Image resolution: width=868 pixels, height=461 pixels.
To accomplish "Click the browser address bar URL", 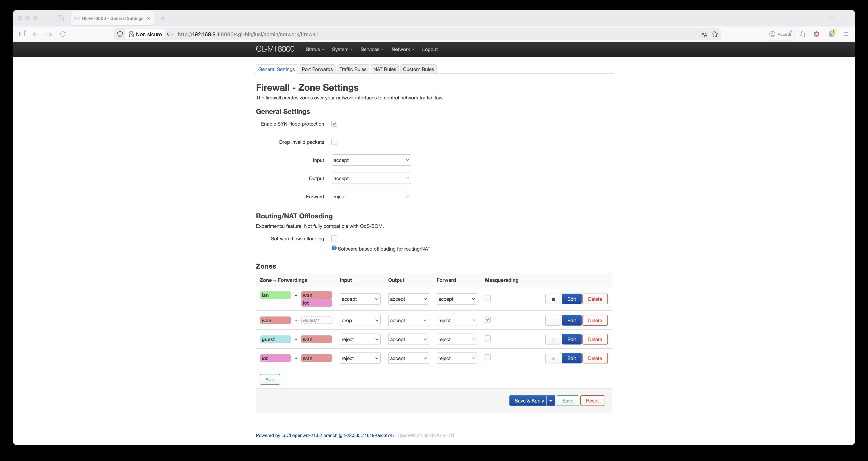I will click(248, 34).
